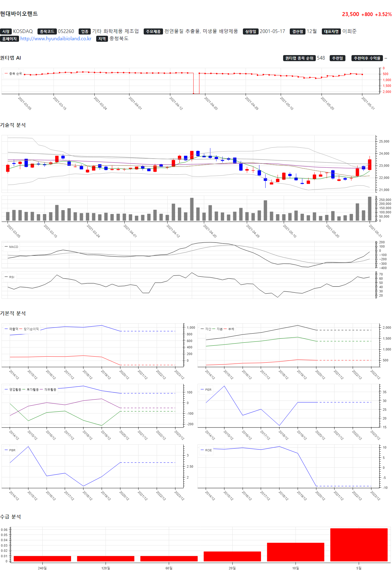Screen dimensions: 392x573
Task: Click the red bar above 5일
Action: (359, 545)
